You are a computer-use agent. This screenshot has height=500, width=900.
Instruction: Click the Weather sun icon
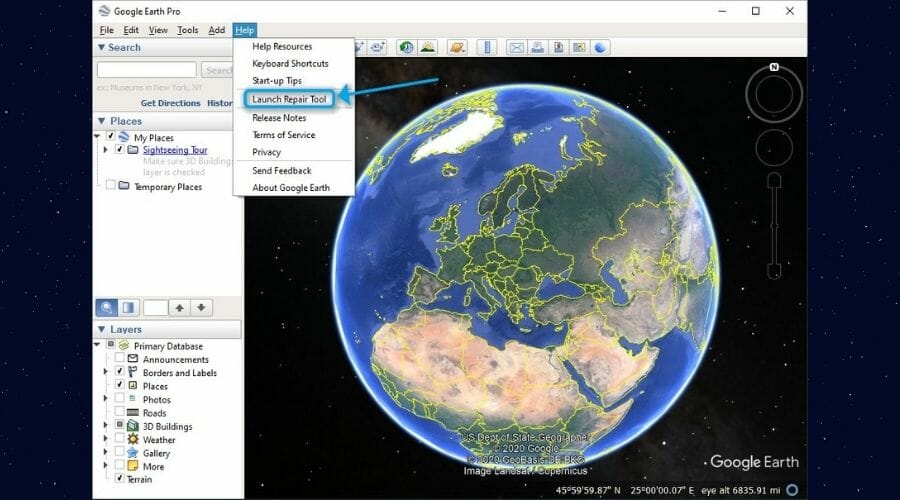[133, 439]
